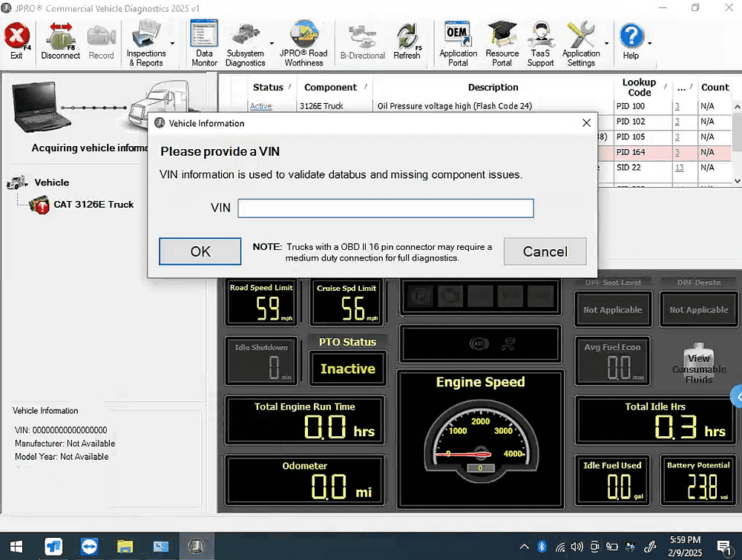Image resolution: width=742 pixels, height=560 pixels.
Task: Open the 3 link in PID 100 row
Action: click(677, 106)
